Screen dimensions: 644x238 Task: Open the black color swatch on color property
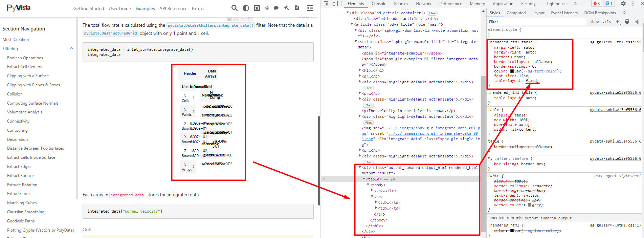512,71
